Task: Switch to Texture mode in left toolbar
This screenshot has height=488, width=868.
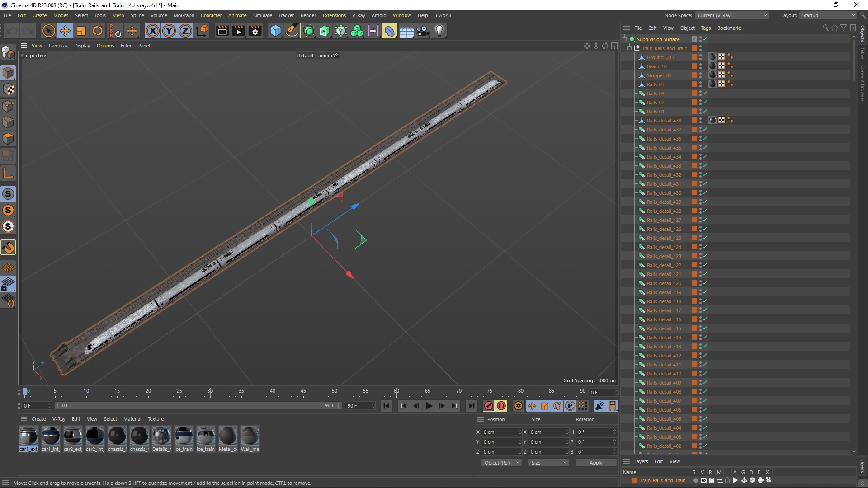Action: (x=8, y=89)
